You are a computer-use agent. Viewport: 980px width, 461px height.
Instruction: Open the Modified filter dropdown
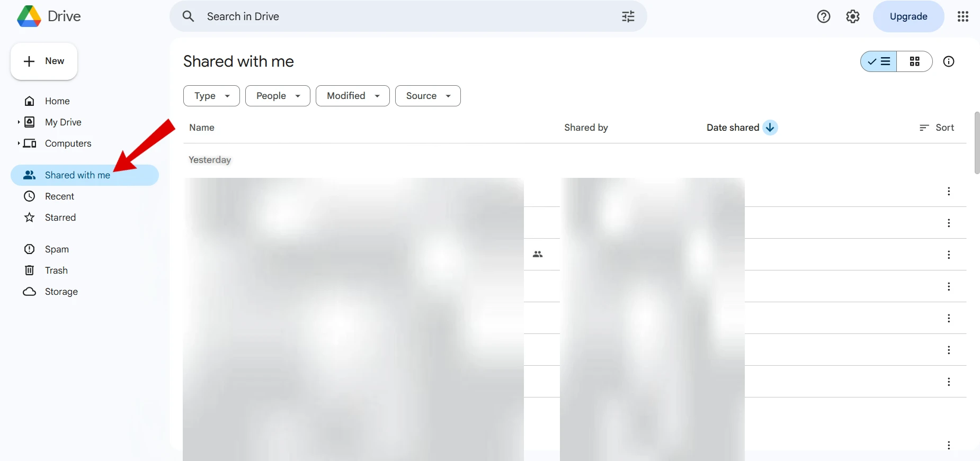pos(352,96)
